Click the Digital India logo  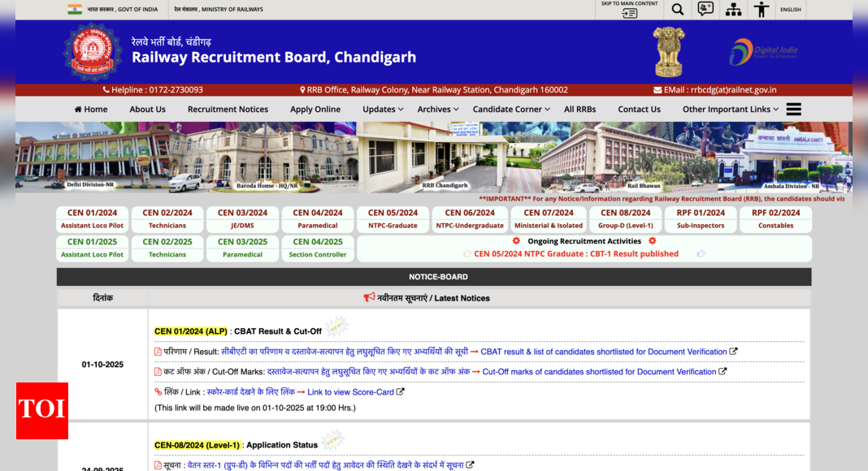[x=763, y=52]
